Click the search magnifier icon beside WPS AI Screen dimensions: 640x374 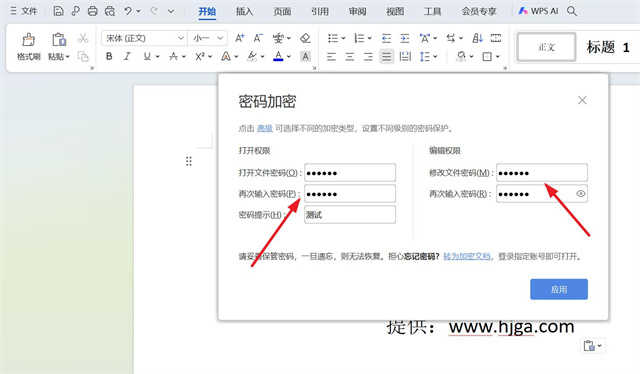pos(572,11)
